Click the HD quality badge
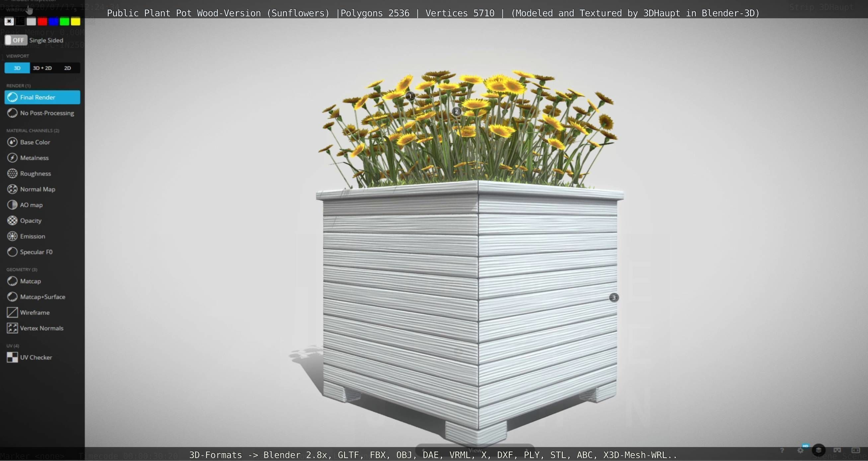This screenshot has width=868, height=461. (x=806, y=446)
